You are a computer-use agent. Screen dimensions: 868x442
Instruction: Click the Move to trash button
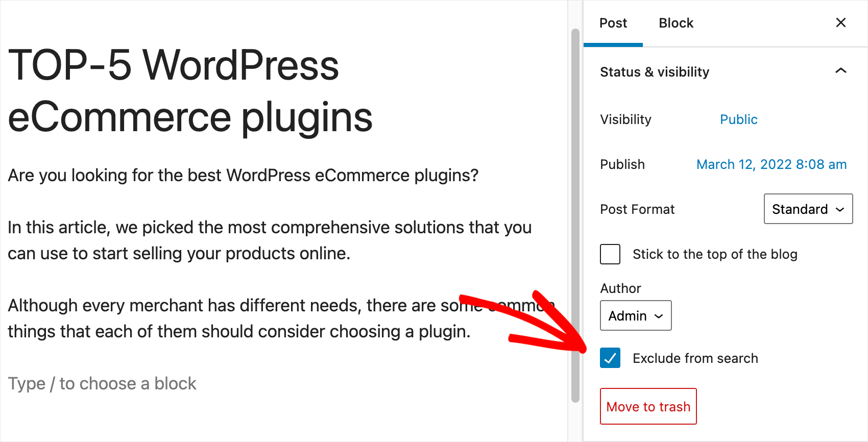coord(648,406)
